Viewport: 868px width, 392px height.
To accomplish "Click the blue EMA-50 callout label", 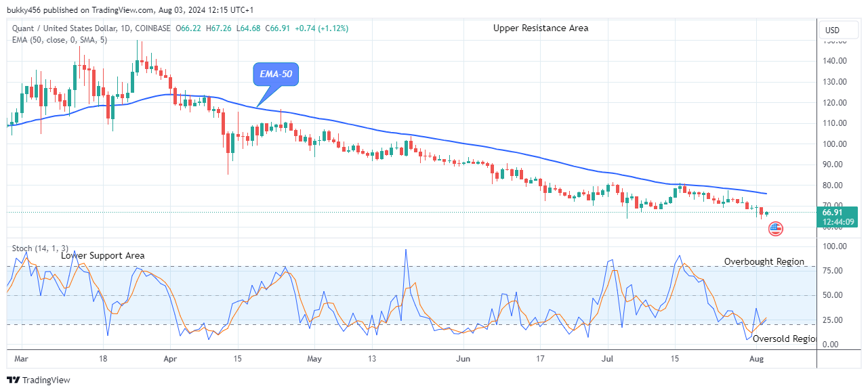I will click(x=275, y=74).
